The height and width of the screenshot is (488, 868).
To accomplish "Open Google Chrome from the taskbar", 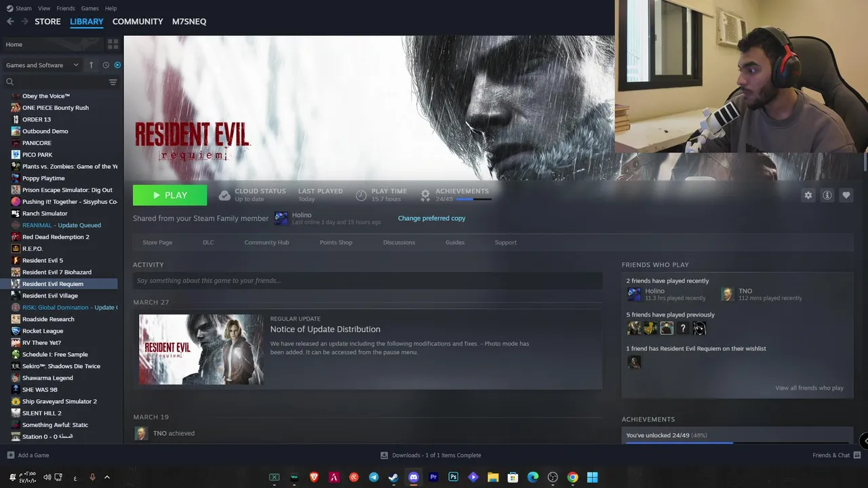I will tap(572, 477).
